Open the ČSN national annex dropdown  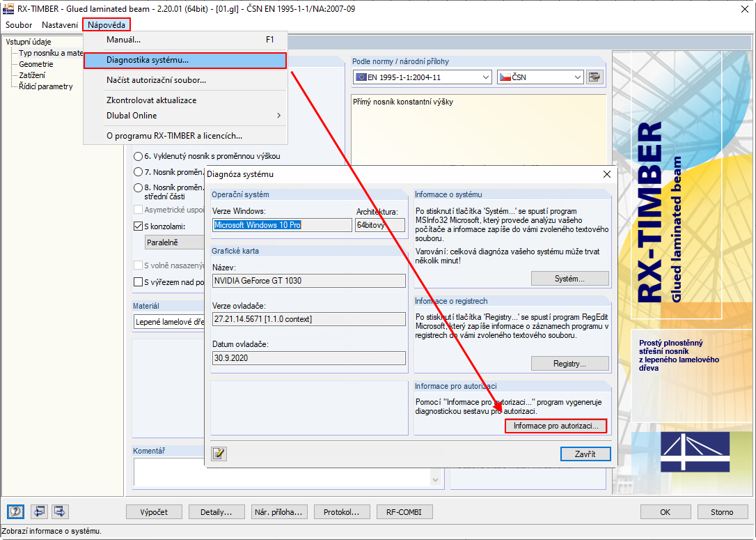pos(540,77)
